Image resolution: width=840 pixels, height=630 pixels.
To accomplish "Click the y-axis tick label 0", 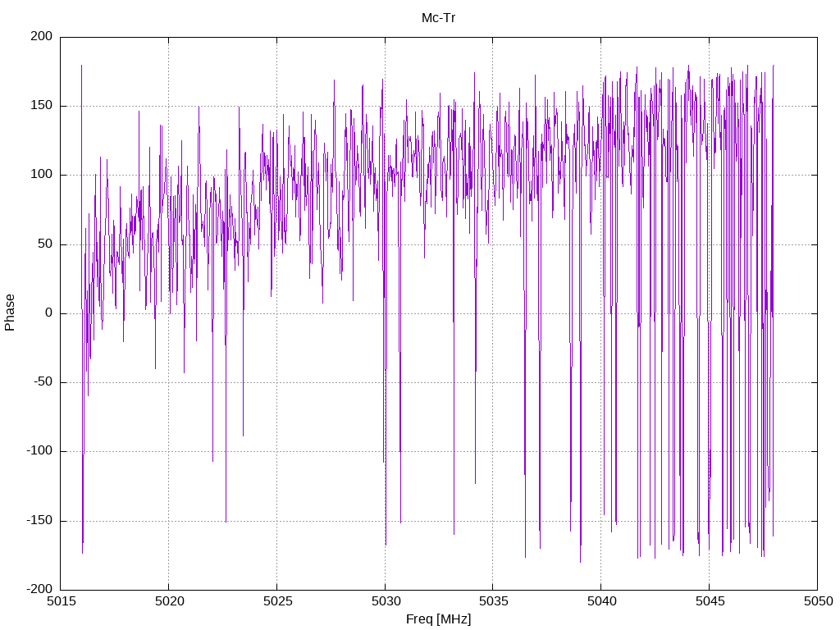I will [49, 313].
